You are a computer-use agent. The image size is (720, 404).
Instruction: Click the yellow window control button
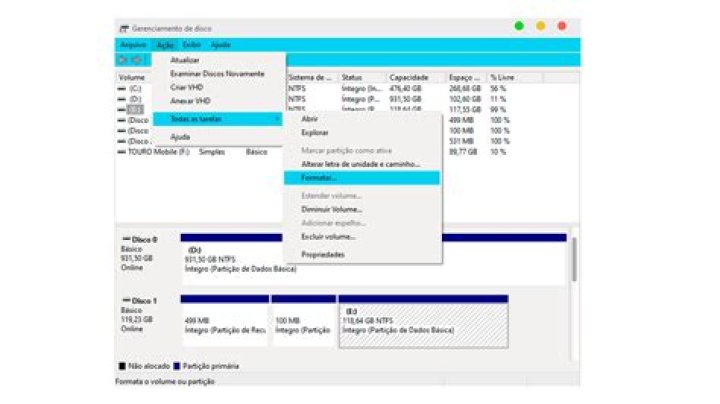(x=541, y=26)
